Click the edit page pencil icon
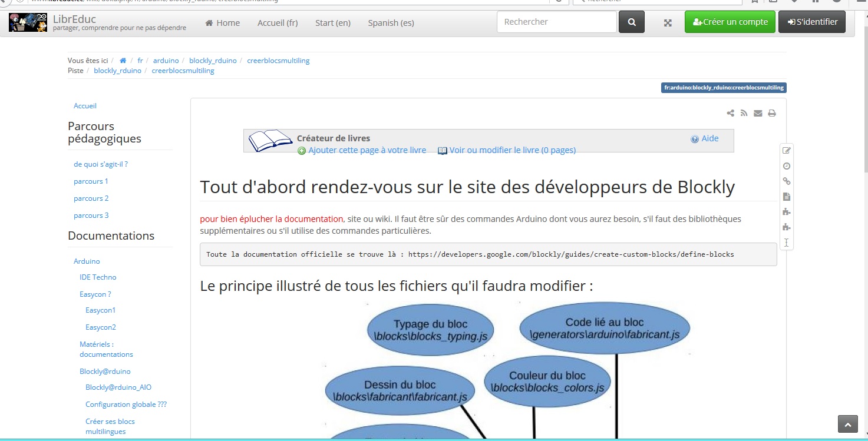 [x=786, y=151]
